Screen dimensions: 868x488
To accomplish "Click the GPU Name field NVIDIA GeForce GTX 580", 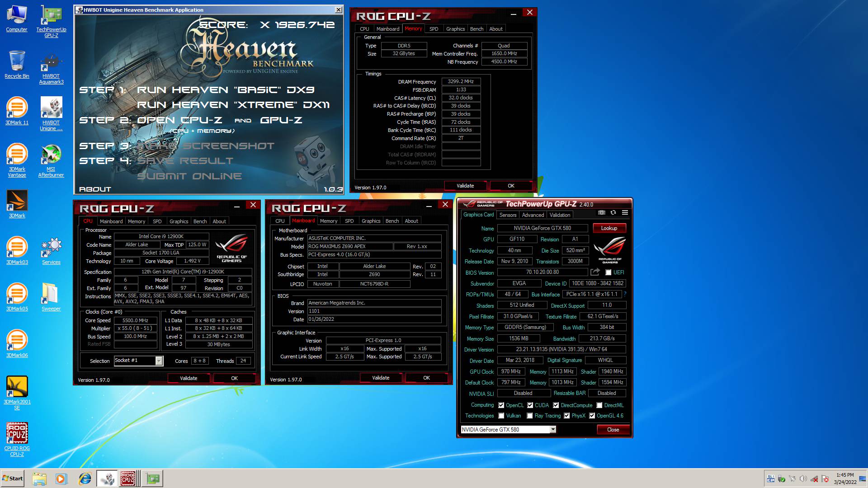I will tap(542, 228).
